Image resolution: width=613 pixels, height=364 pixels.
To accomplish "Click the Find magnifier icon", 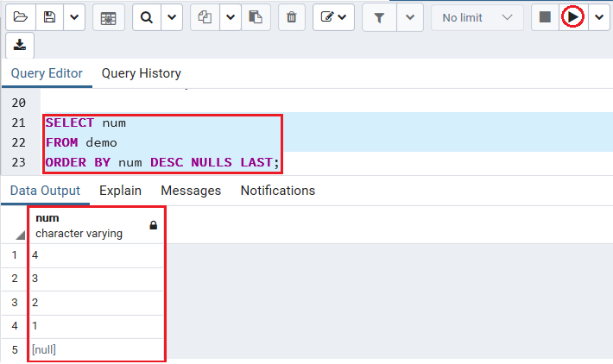I will click(147, 17).
